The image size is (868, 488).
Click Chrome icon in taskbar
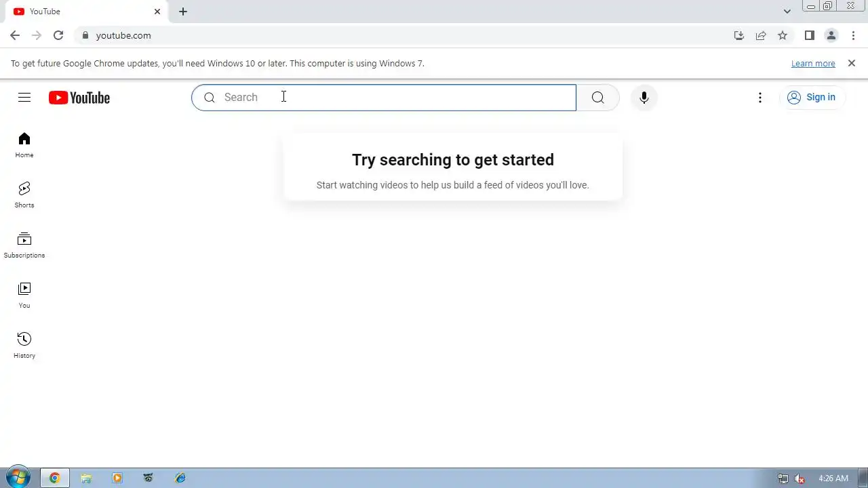55,478
